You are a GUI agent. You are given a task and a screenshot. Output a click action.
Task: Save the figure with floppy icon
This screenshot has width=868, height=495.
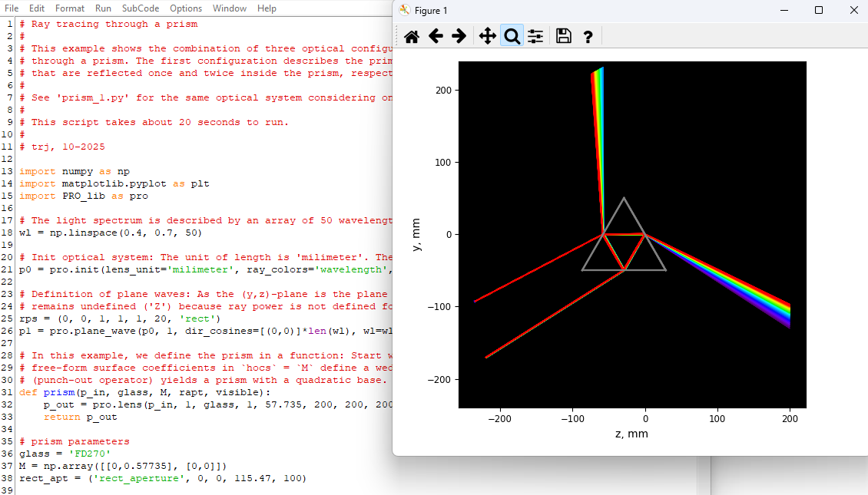564,36
